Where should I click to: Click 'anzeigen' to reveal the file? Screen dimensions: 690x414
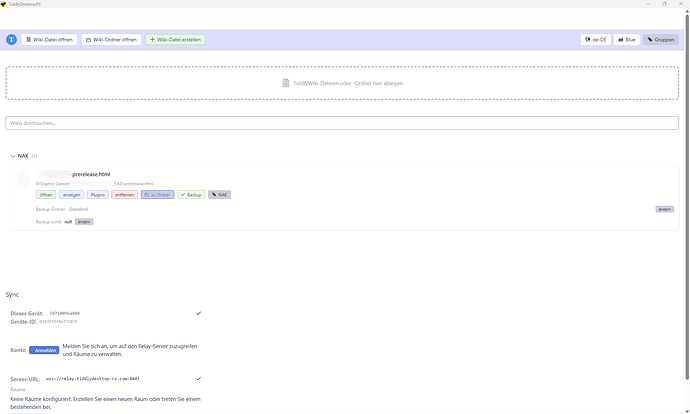pos(71,195)
